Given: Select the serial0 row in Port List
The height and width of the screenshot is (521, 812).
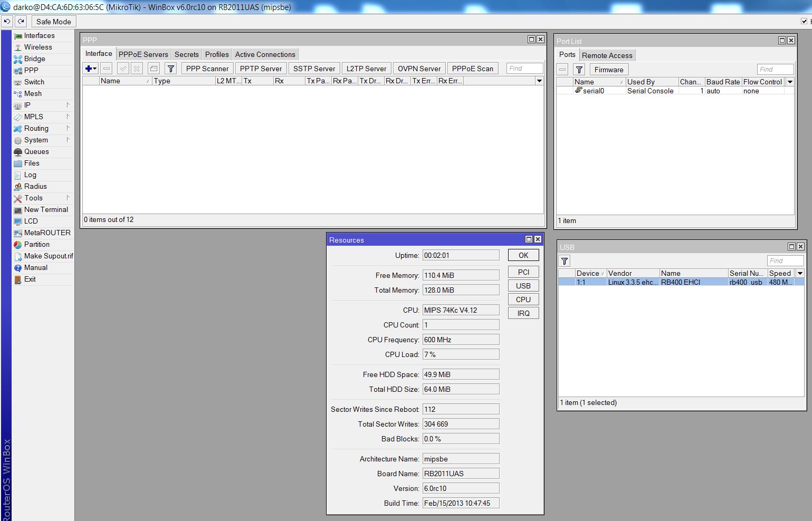Looking at the screenshot, I should coord(675,91).
